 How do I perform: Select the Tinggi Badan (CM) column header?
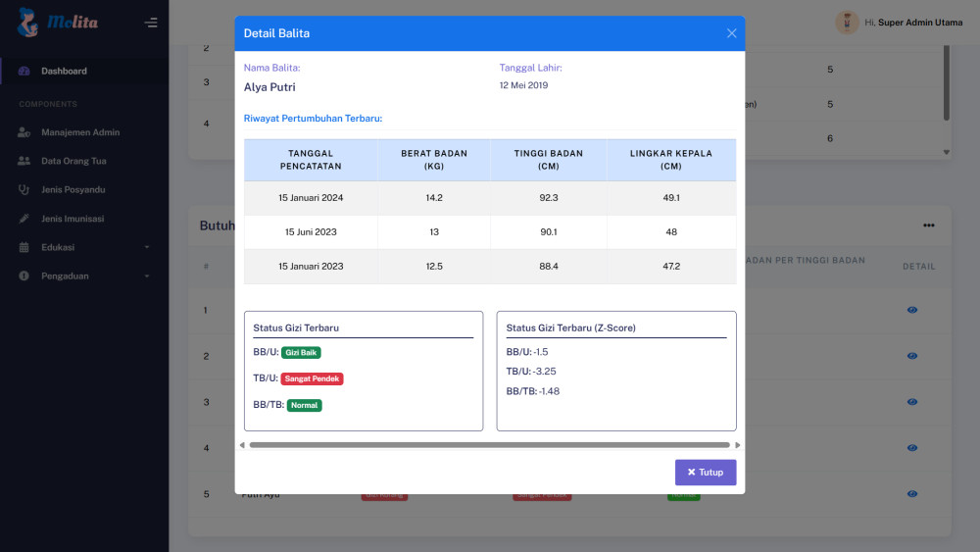click(548, 160)
